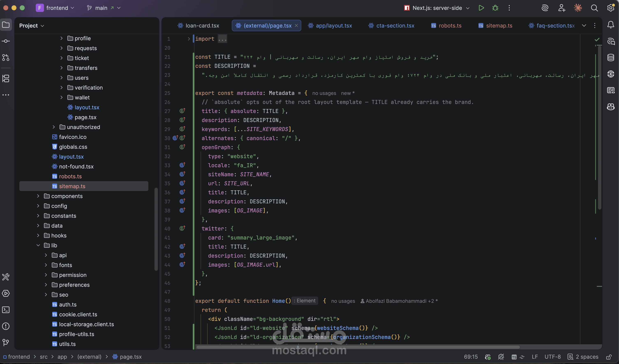Click the 2 spaces indent setting
Screen dimensions: 619x364
583,357
